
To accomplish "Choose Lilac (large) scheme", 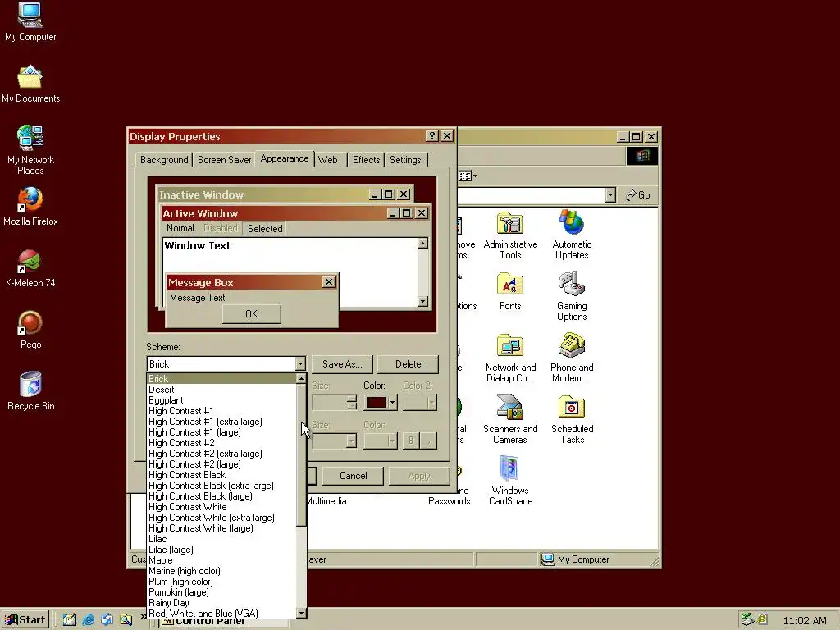I will point(221,550).
